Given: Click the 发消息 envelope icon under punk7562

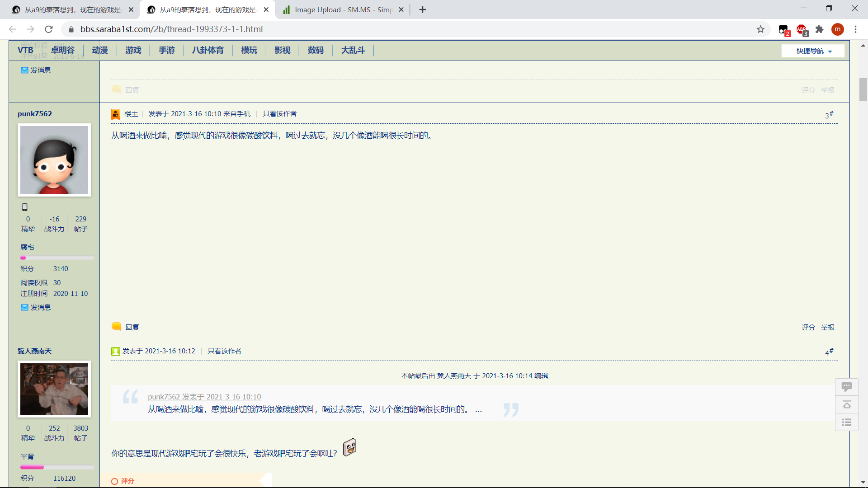Looking at the screenshot, I should (24, 307).
